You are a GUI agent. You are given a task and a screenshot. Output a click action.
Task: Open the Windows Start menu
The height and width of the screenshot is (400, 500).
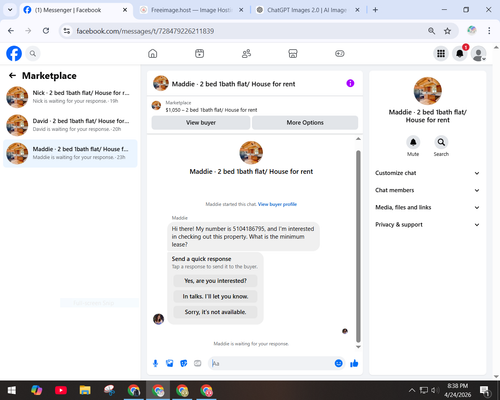pos(12,390)
